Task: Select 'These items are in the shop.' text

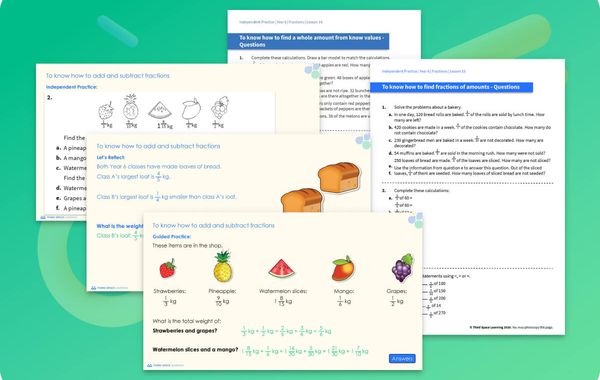Action: point(187,245)
